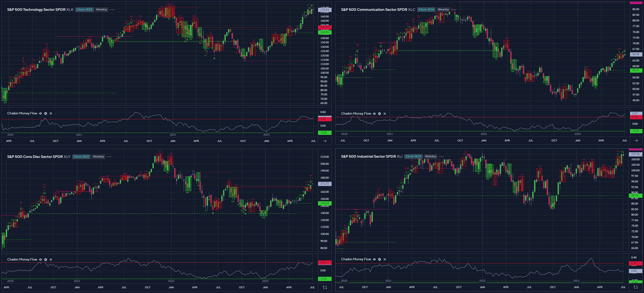Toggle visibility of XLK Chaikin Money Flow
The width and height of the screenshot is (644, 293).
[x=40, y=113]
